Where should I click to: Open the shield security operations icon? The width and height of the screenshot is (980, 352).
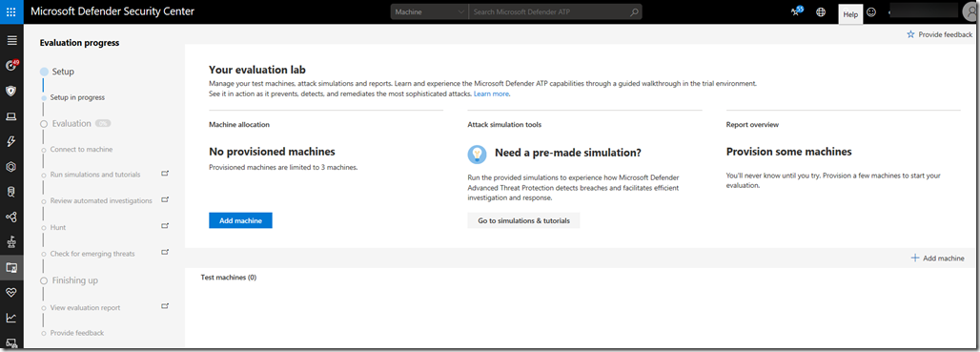tap(11, 91)
